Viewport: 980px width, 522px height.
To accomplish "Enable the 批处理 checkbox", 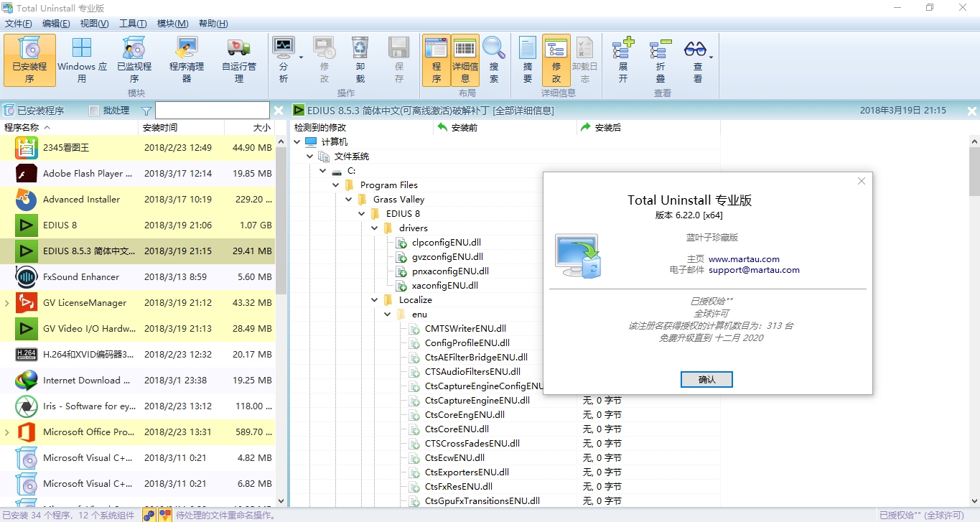I will tap(94, 111).
